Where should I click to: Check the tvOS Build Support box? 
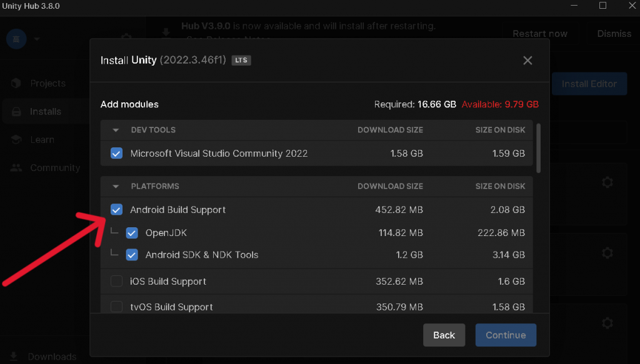116,307
